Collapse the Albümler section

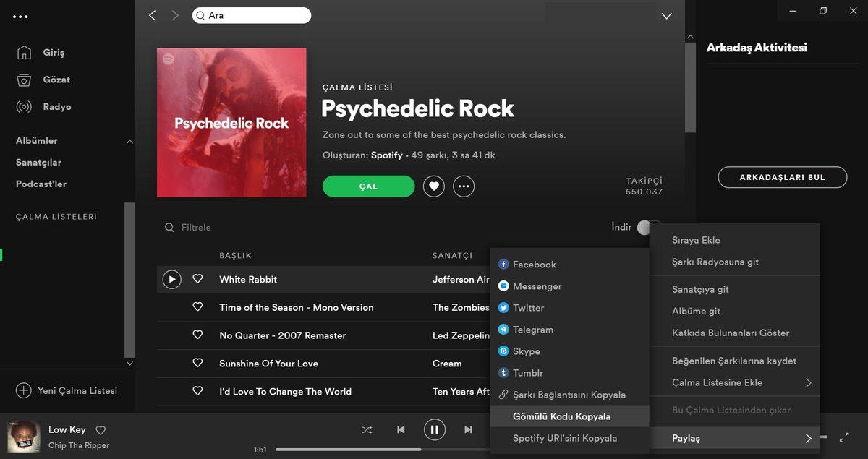130,142
